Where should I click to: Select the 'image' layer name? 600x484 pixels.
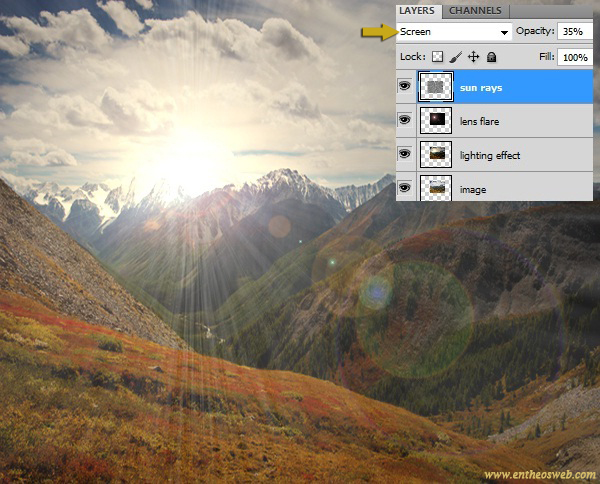473,189
